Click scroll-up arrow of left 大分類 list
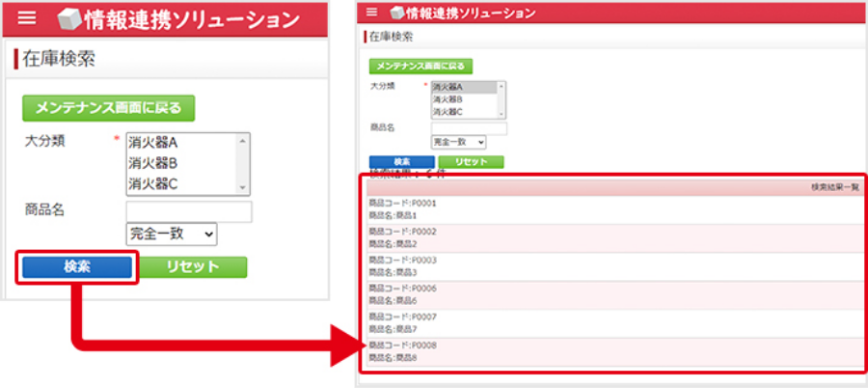868x388 pixels. click(x=242, y=141)
